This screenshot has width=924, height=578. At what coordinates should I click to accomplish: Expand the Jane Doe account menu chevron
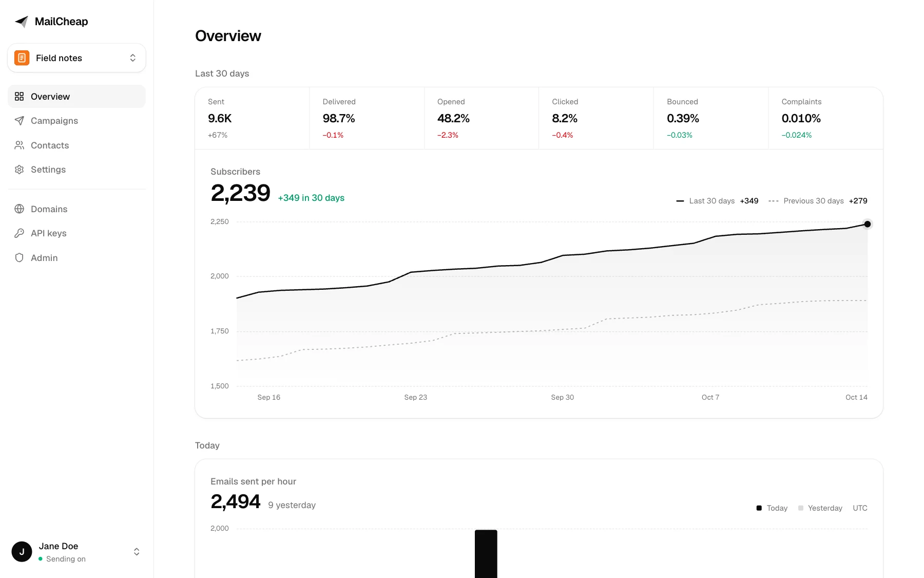click(137, 552)
